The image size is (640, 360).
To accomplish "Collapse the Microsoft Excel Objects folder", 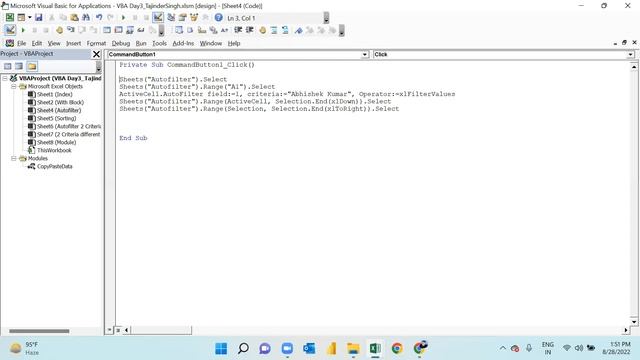I will 13,87.
